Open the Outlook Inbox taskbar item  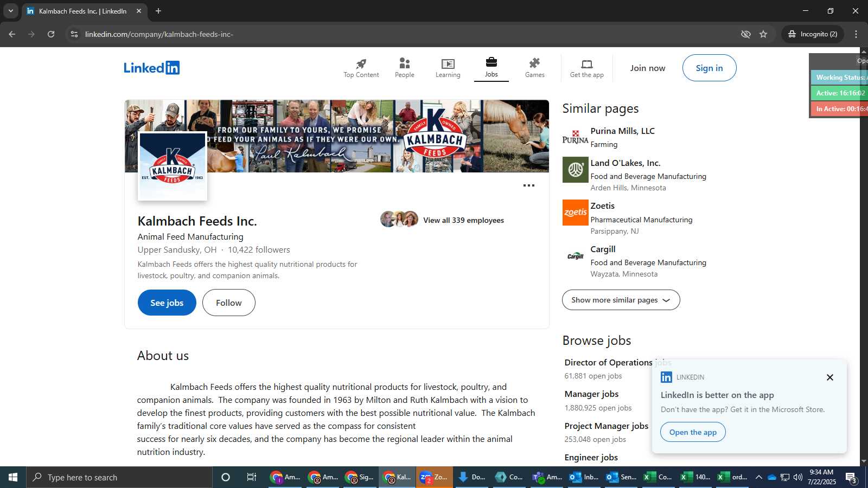584,477
